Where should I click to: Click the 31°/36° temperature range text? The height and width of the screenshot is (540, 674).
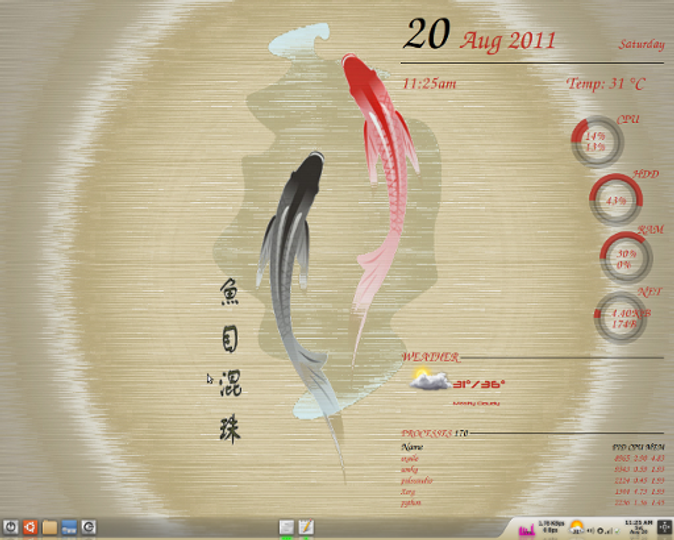click(478, 384)
